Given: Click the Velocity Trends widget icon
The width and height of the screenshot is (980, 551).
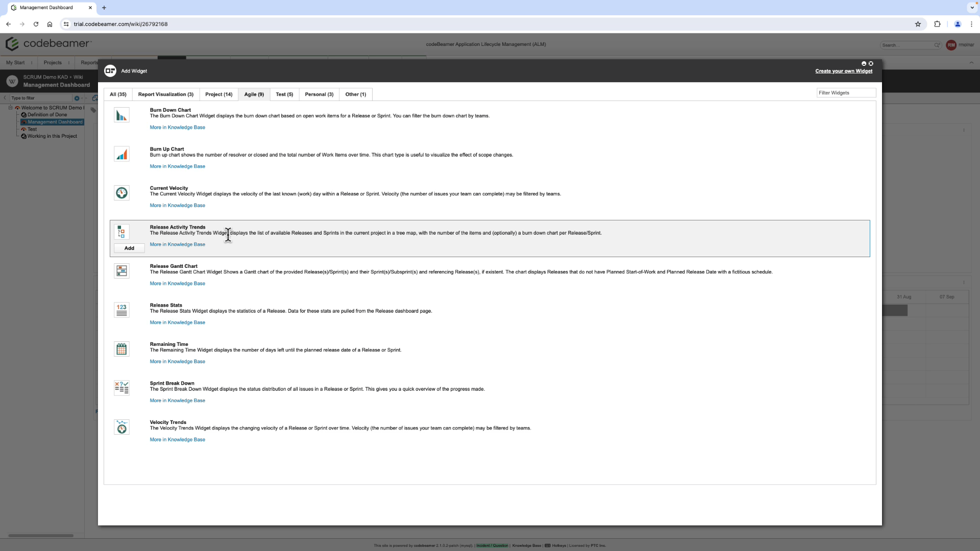Looking at the screenshot, I should coord(121,427).
